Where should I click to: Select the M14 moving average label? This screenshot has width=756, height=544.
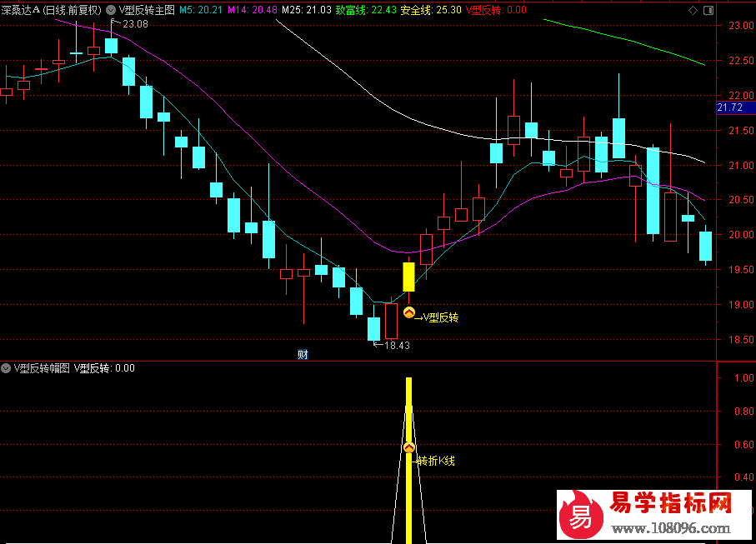(253, 10)
